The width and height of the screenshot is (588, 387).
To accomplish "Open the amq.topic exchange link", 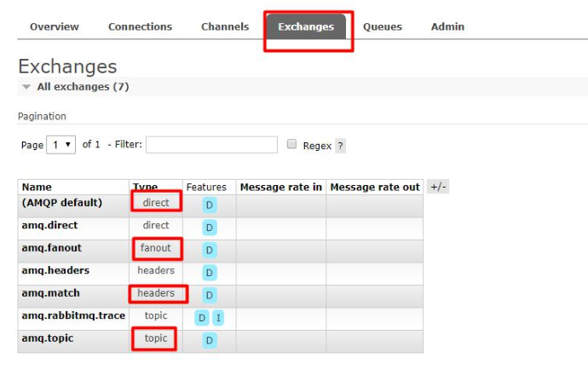I will point(48,338).
